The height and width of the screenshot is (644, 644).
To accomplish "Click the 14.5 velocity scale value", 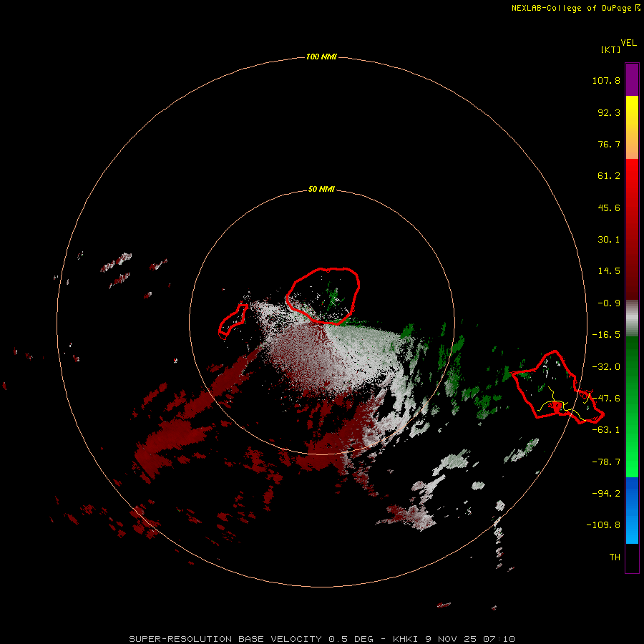I will [x=609, y=271].
